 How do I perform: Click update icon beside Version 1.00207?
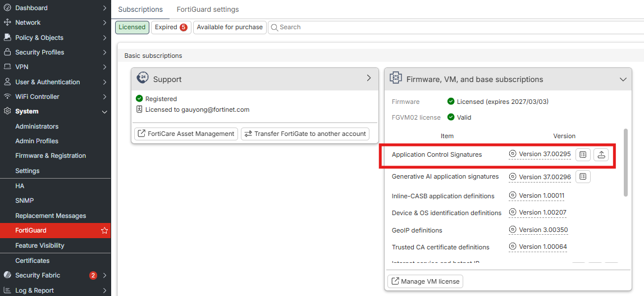(x=513, y=212)
